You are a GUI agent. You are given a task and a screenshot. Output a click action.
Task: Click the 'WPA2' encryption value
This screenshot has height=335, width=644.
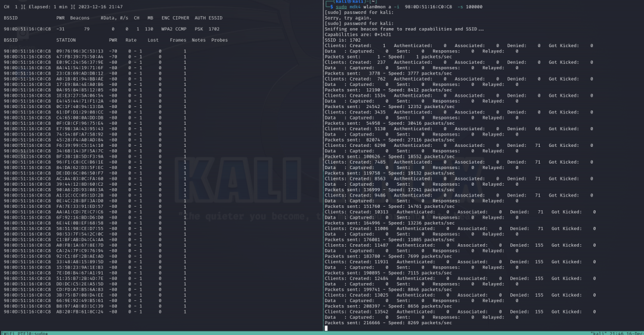point(167,29)
